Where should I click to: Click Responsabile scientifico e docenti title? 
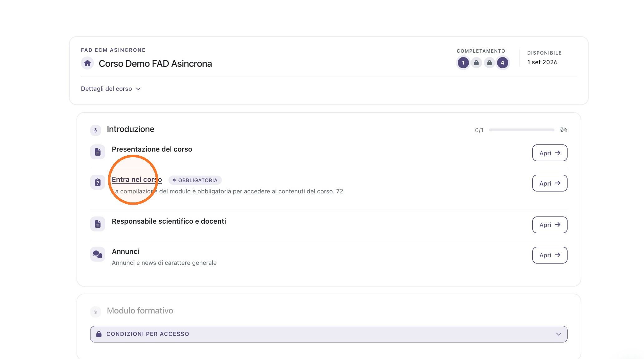[x=169, y=221]
